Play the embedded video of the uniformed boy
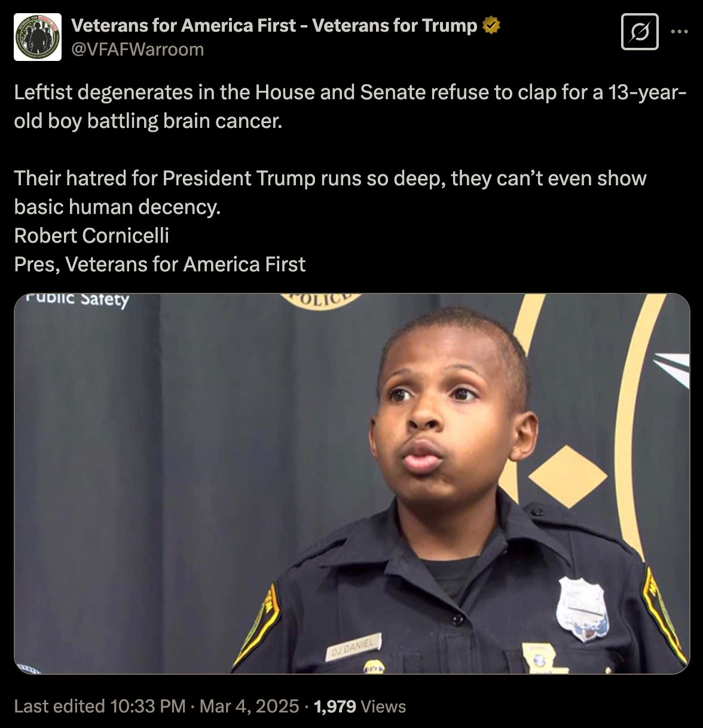 point(351,484)
